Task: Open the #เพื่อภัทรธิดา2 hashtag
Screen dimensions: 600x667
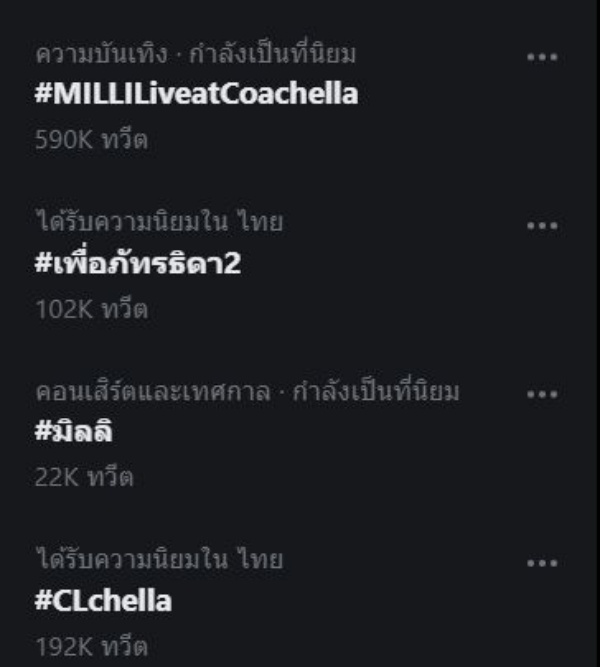Action: pyautogui.click(x=137, y=265)
